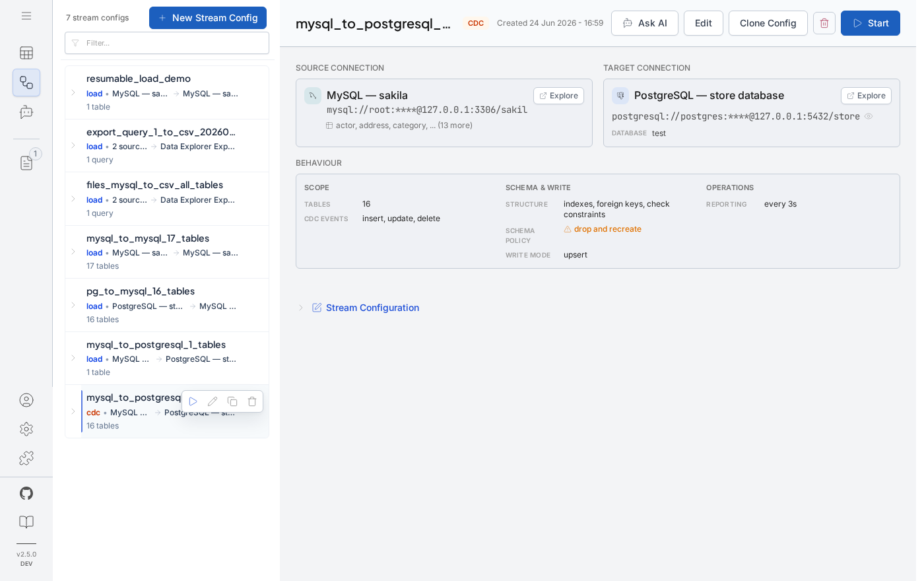Delete hovered stream using row trash icon
The image size is (924, 581).
point(252,401)
